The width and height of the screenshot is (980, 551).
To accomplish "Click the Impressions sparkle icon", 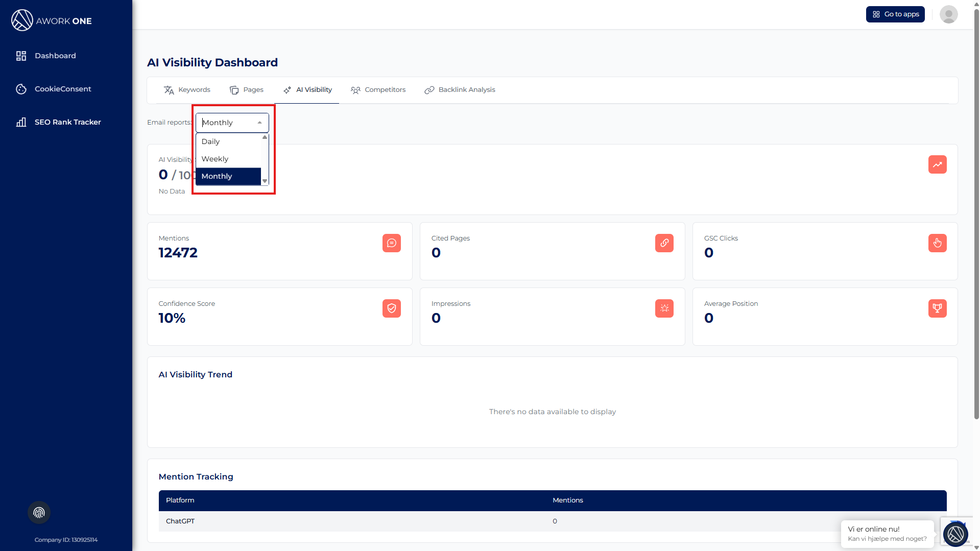I will coord(664,308).
